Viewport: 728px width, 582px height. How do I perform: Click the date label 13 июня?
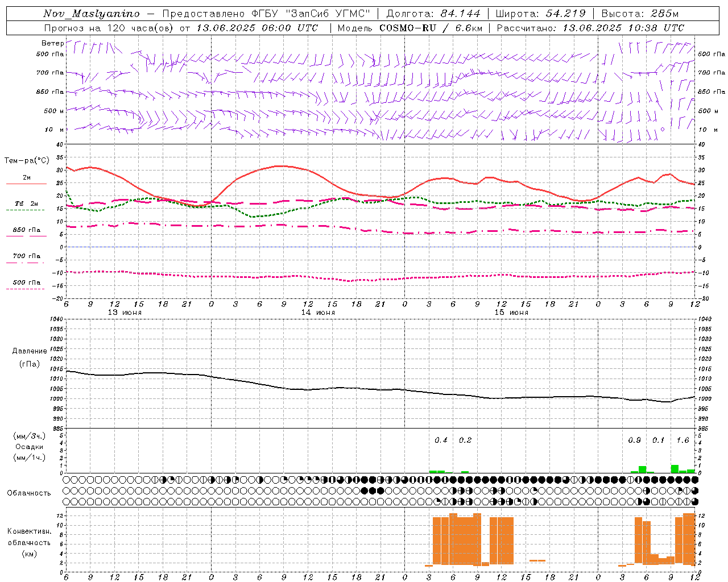(125, 313)
